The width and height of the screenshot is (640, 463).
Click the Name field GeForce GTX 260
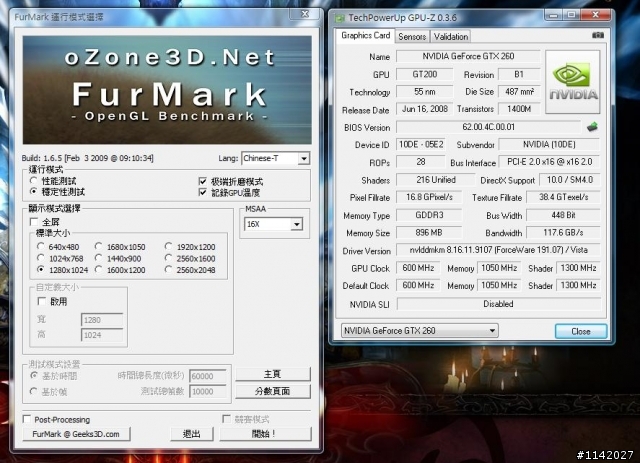coord(468,56)
